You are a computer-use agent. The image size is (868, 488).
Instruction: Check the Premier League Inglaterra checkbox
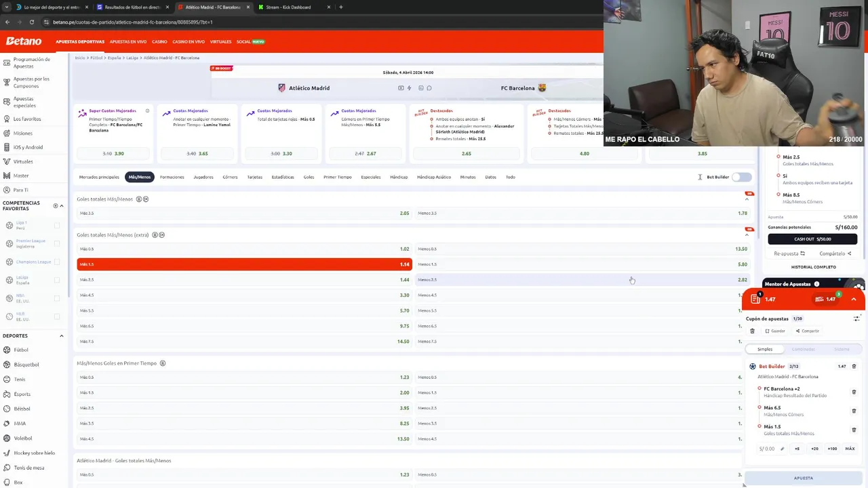point(57,243)
